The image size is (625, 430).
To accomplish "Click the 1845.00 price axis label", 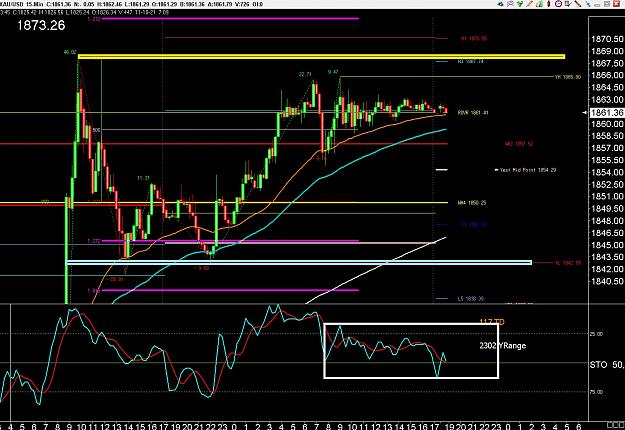I will pos(607,245).
